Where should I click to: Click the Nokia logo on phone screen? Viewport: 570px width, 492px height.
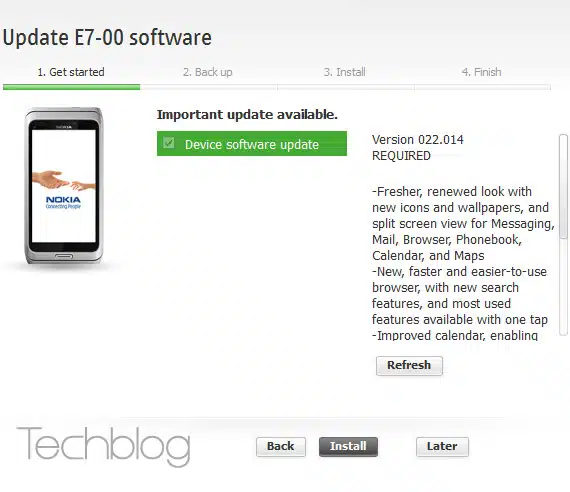pos(63,200)
